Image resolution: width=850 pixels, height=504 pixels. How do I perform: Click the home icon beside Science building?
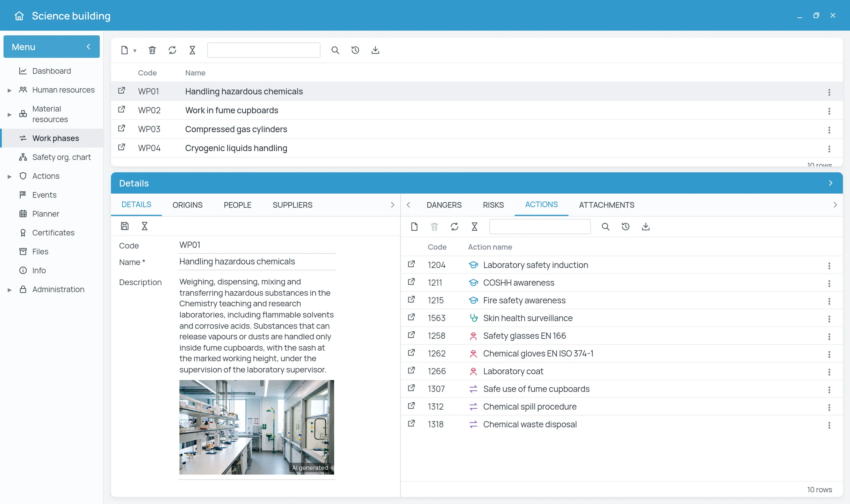tap(19, 16)
